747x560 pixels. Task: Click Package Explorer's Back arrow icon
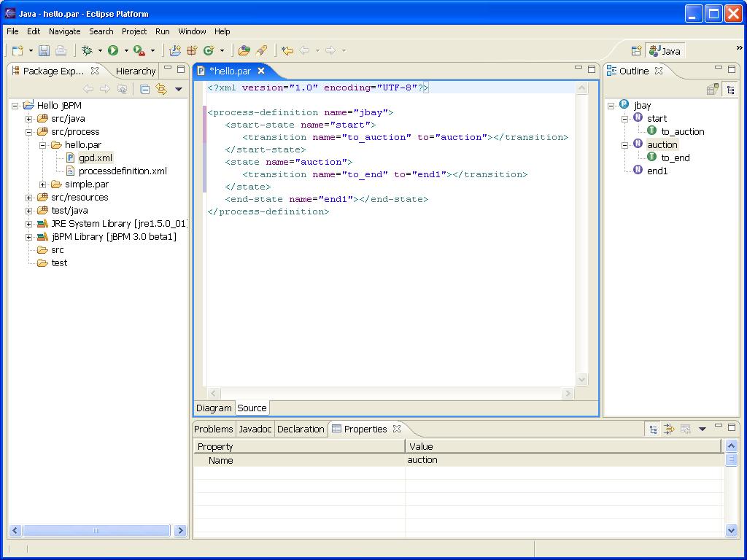click(x=88, y=89)
